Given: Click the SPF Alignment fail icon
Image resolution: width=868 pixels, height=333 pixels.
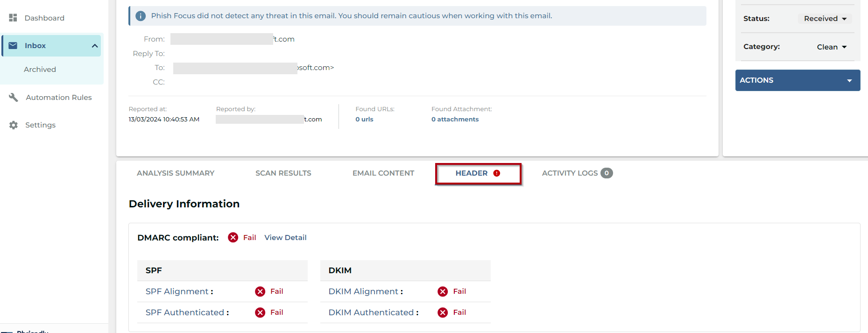Looking at the screenshot, I should point(260,291).
